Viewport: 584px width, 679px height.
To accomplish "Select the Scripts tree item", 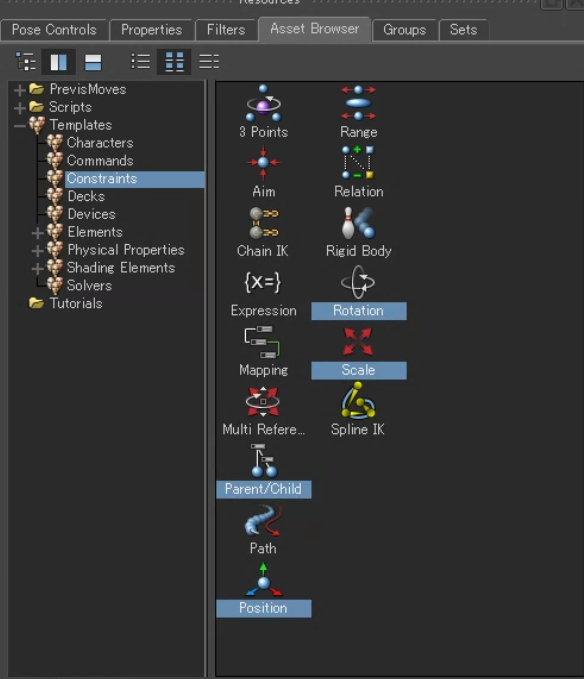I will 70,107.
